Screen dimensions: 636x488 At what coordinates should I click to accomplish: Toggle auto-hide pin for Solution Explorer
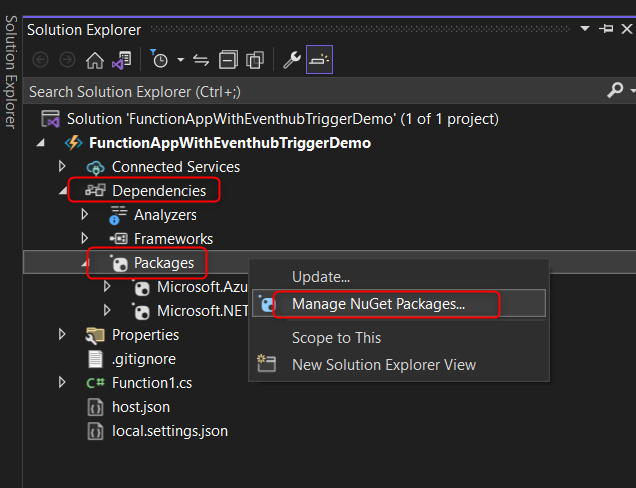tap(605, 30)
